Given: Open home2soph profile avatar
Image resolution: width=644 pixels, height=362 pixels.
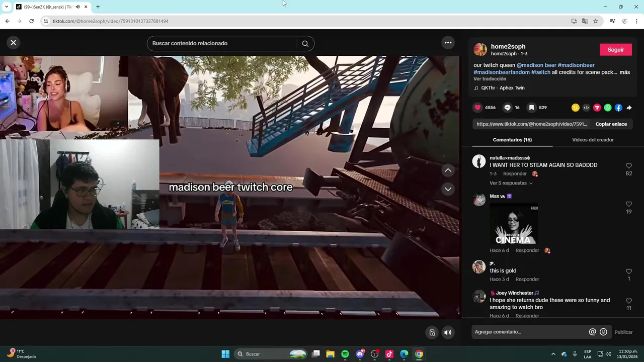Looking at the screenshot, I should pyautogui.click(x=480, y=49).
